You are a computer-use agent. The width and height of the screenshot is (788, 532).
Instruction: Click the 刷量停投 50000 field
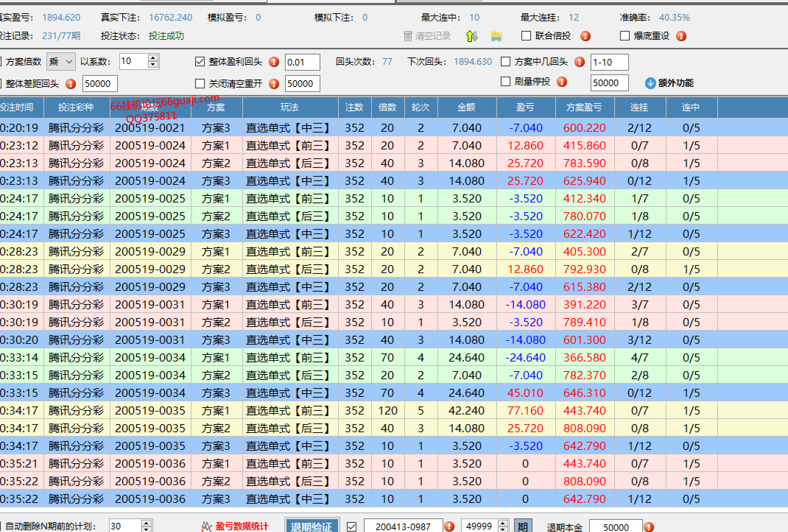[609, 83]
